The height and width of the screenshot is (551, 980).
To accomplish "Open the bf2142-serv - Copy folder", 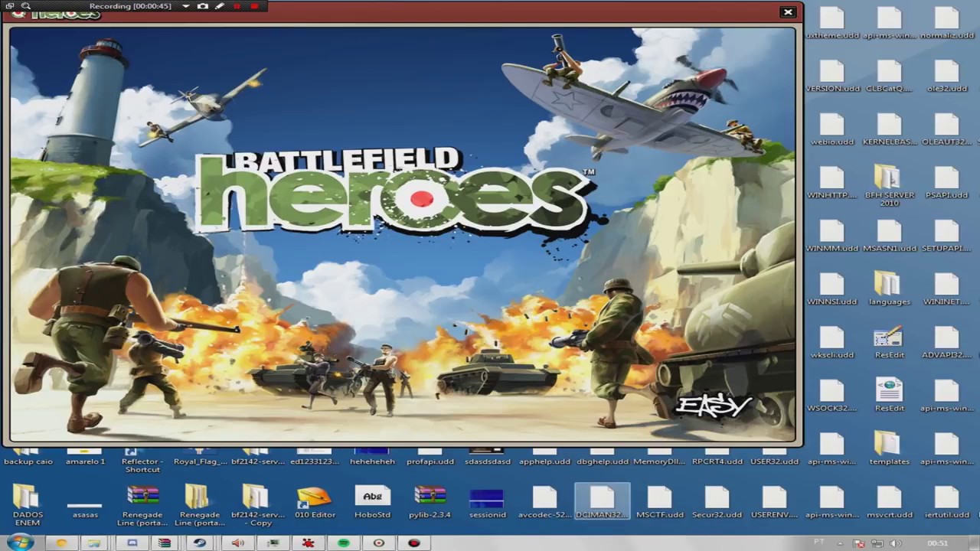I will (x=256, y=507).
